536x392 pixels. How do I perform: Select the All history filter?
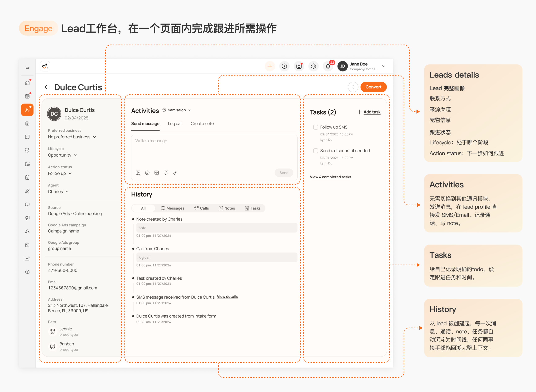click(x=143, y=208)
